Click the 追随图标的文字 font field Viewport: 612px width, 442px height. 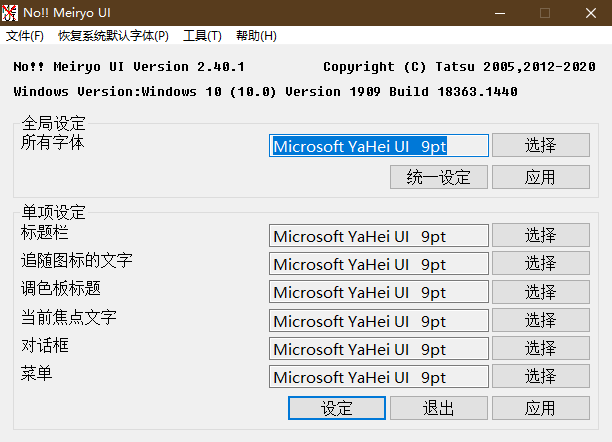(x=379, y=264)
